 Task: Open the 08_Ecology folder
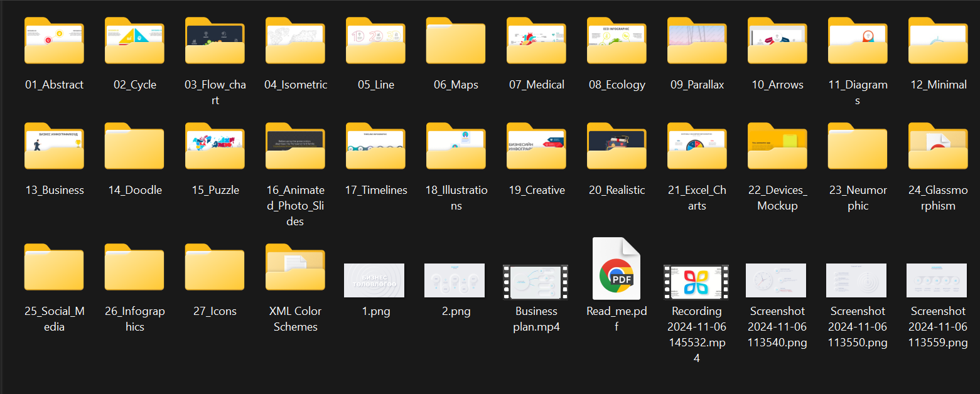(x=617, y=41)
